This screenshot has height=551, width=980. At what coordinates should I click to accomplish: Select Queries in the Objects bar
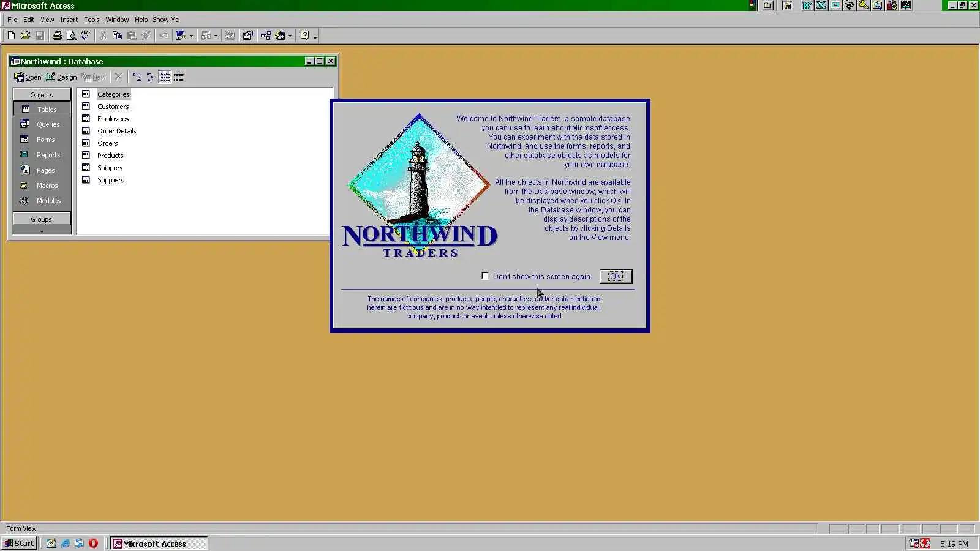(x=42, y=124)
